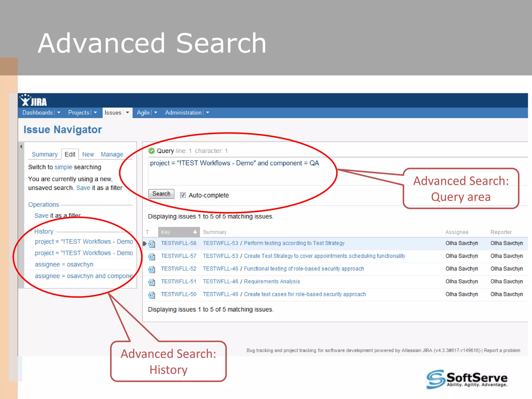Sort by the Summary column header
532x399 pixels.
[215, 232]
